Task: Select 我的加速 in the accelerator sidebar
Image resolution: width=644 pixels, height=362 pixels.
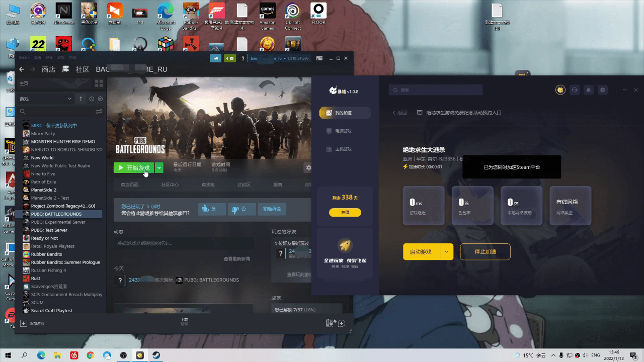Action: tap(345, 113)
